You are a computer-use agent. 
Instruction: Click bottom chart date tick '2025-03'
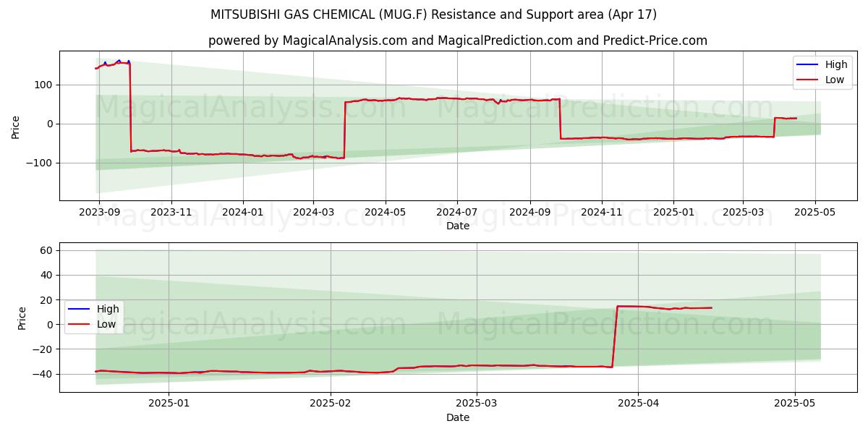tap(477, 405)
